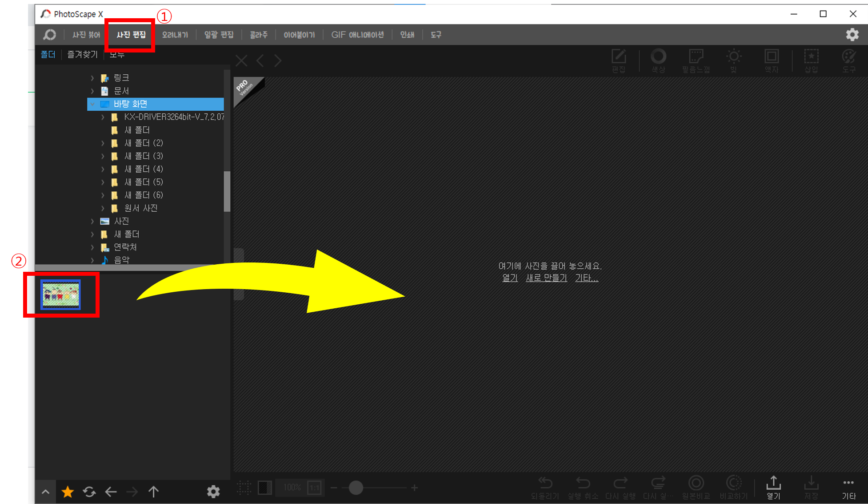Refresh the folder view
This screenshot has height=504, width=868.
point(89,492)
